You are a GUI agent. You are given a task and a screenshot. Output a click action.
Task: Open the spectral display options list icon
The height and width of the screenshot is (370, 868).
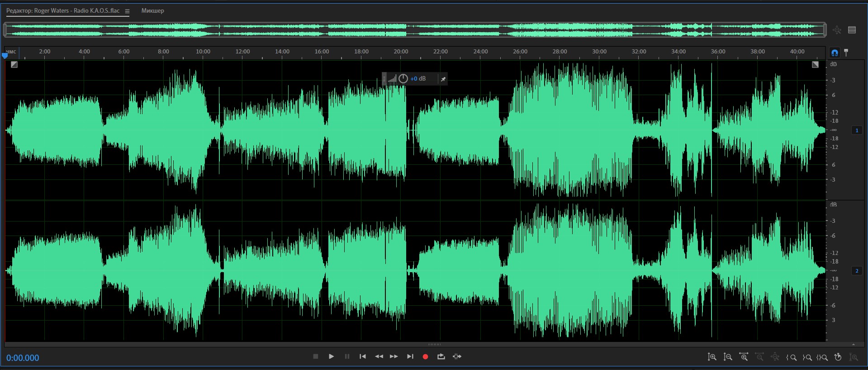click(852, 30)
